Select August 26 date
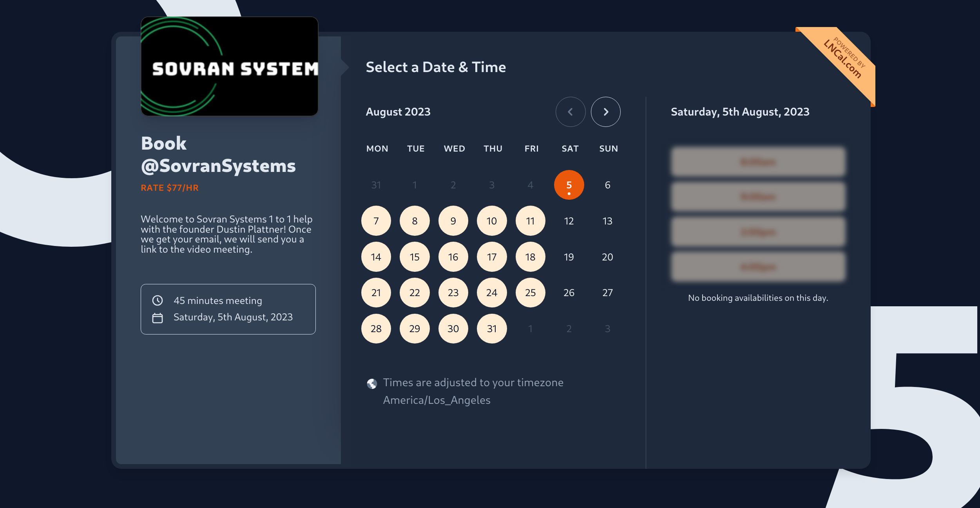The width and height of the screenshot is (980, 508). pos(569,293)
